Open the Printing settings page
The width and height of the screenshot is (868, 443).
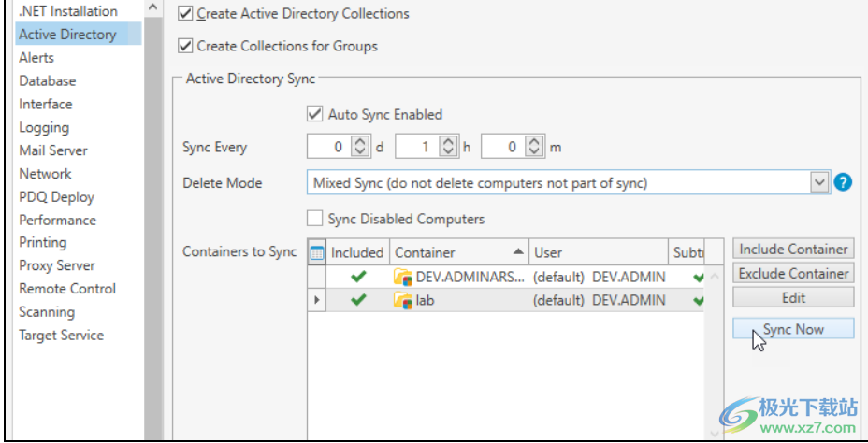coord(43,242)
